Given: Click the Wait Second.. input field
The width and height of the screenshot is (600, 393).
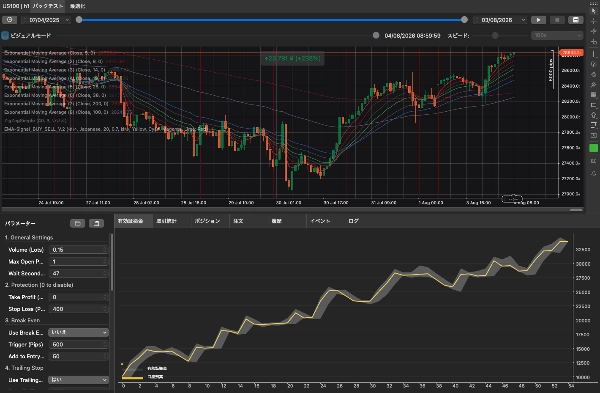Looking at the screenshot, I should tap(78, 274).
